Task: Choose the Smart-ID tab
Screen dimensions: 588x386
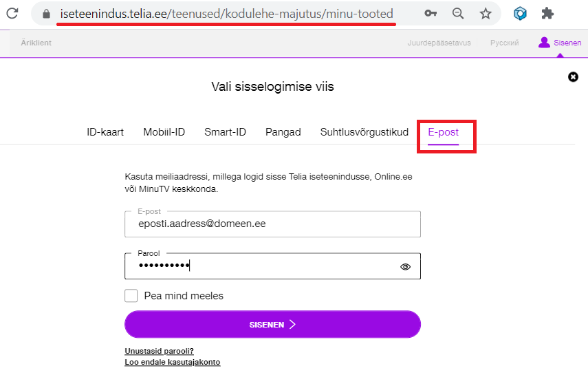Action: (225, 132)
